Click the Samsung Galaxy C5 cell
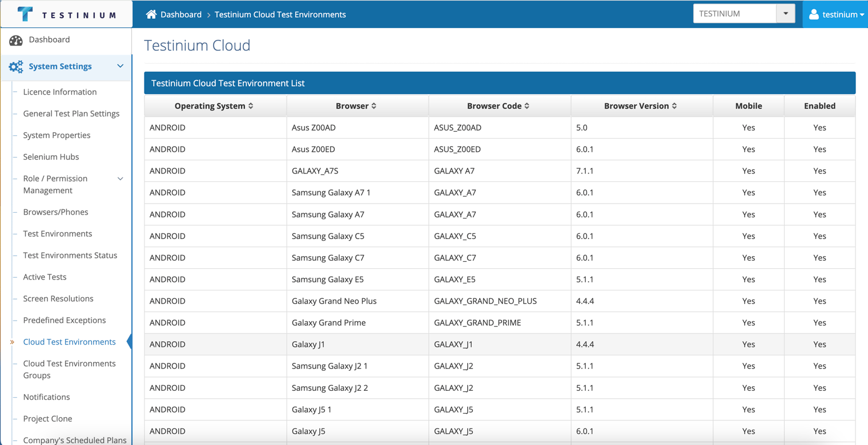 [x=357, y=236]
